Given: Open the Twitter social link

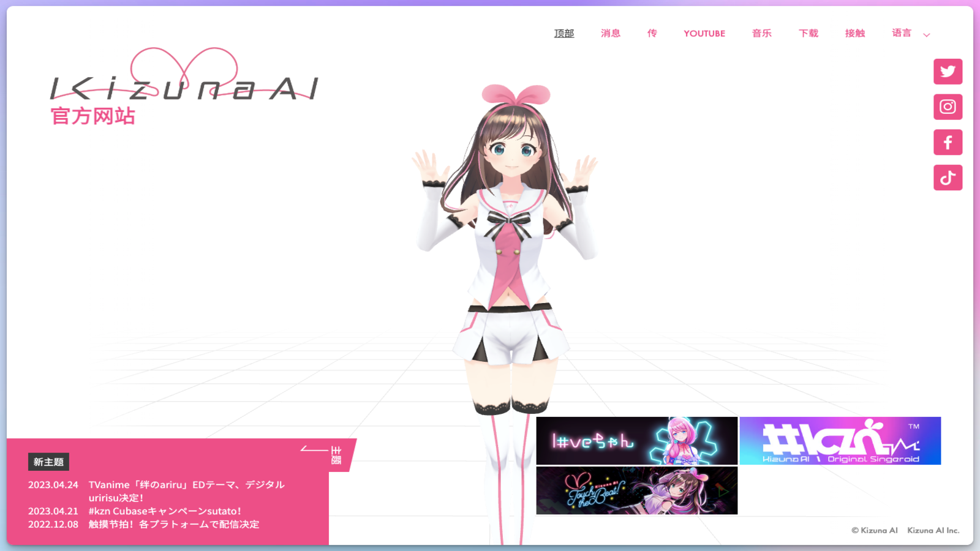Looking at the screenshot, I should point(948,72).
